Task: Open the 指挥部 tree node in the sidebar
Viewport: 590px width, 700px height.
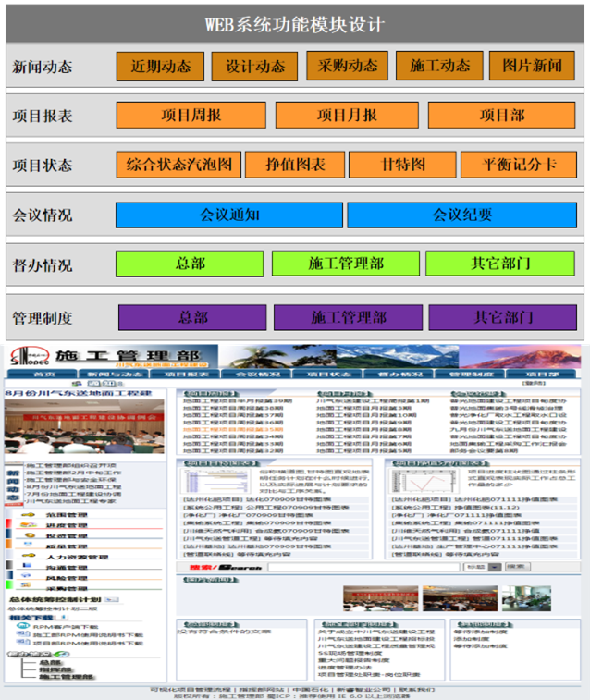Action: 55,669
